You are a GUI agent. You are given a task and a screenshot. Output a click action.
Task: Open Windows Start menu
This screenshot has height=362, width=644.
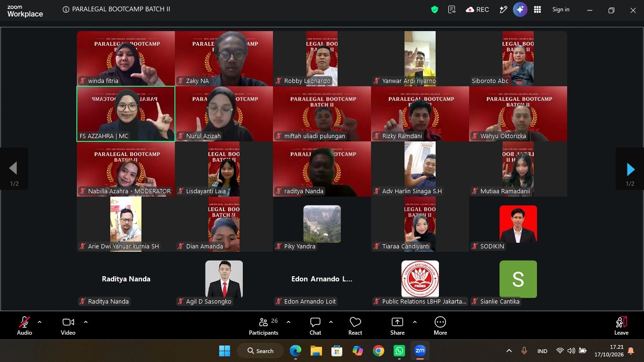coord(225,351)
